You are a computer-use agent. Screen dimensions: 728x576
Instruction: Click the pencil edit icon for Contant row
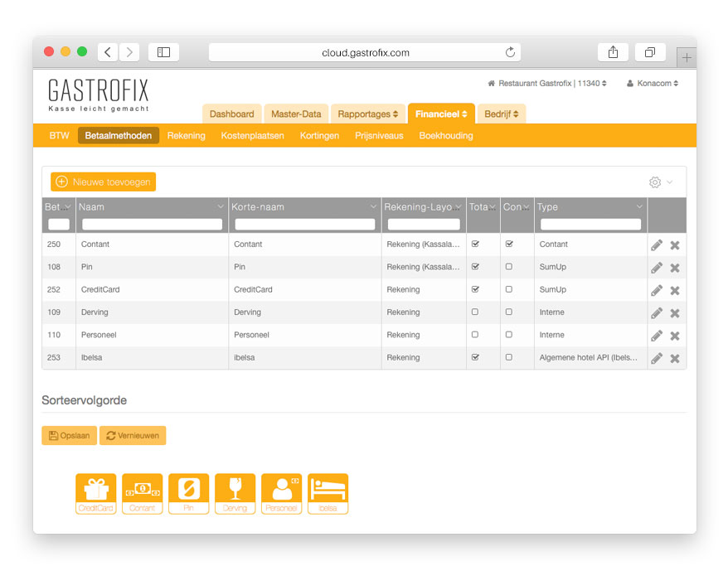point(657,245)
